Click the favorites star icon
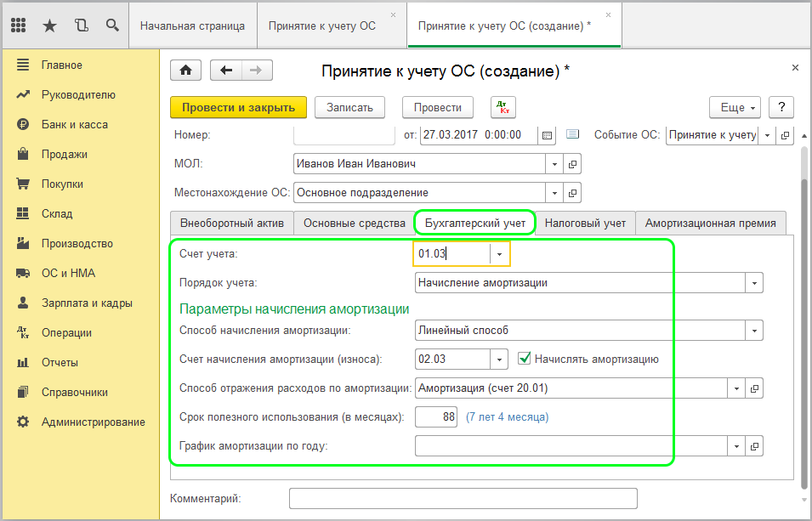Viewport: 812px width, 521px height. click(x=49, y=25)
